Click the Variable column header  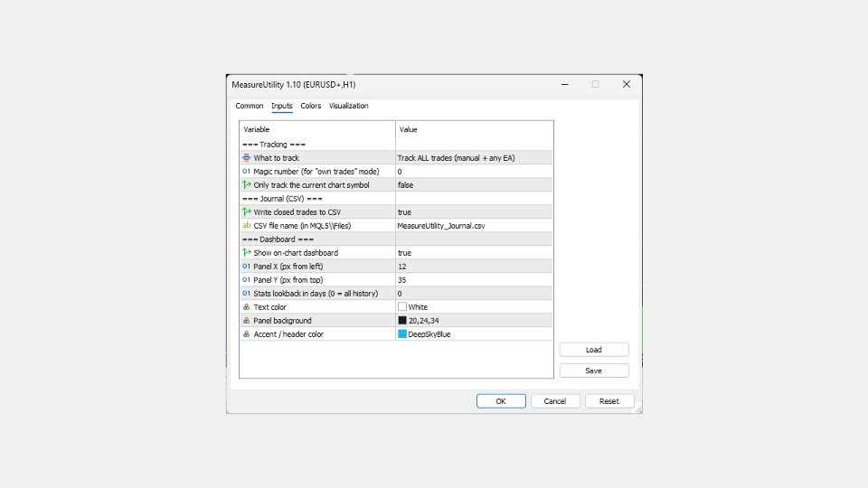(317, 129)
